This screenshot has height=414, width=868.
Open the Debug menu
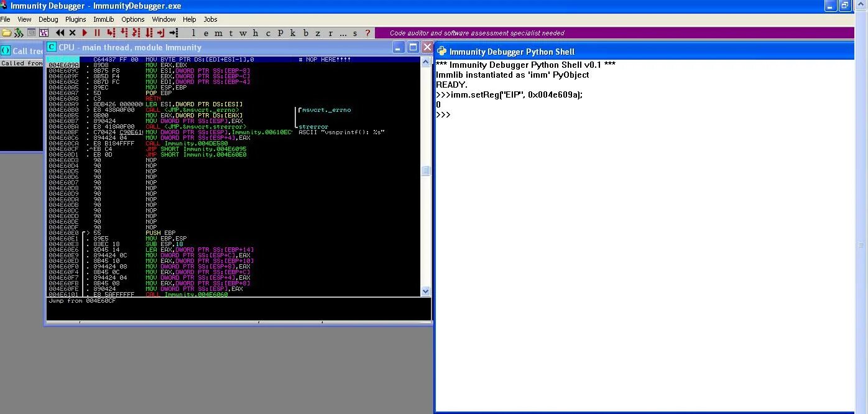tap(48, 19)
